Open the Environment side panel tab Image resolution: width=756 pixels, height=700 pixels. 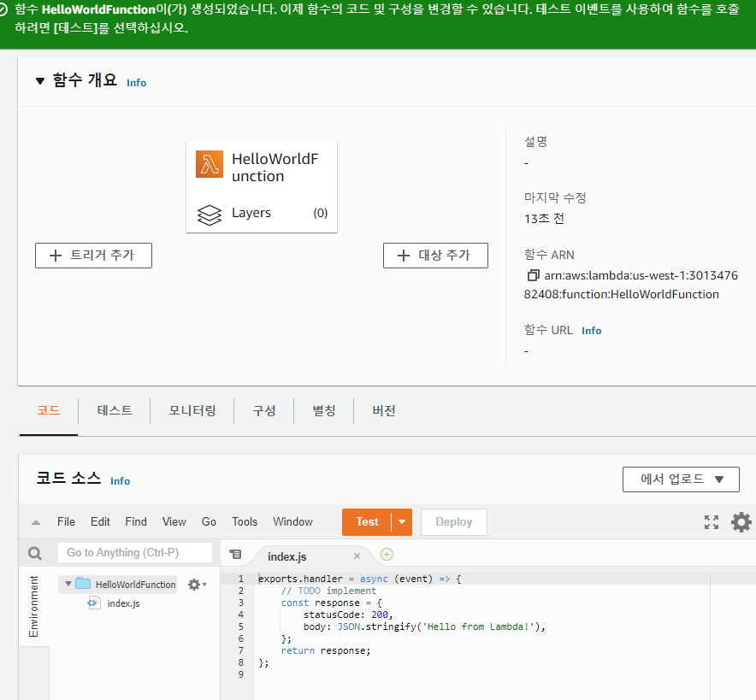tap(33, 606)
